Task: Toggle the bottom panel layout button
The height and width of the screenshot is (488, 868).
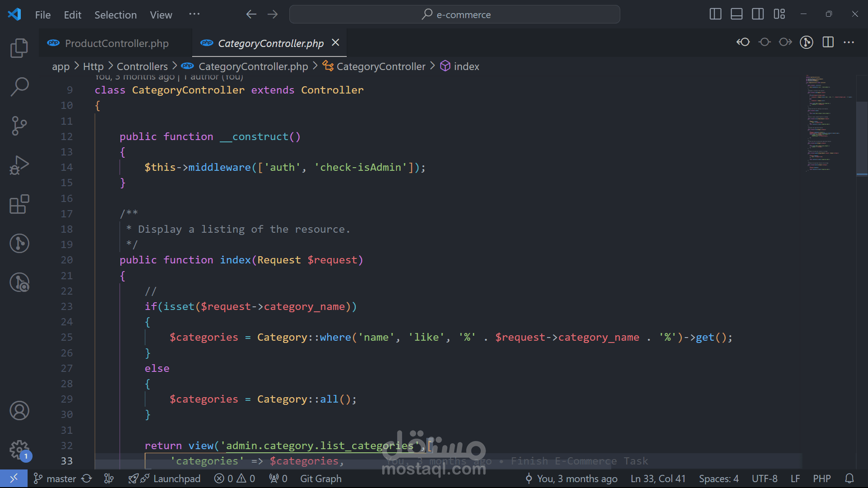Action: [x=736, y=14]
